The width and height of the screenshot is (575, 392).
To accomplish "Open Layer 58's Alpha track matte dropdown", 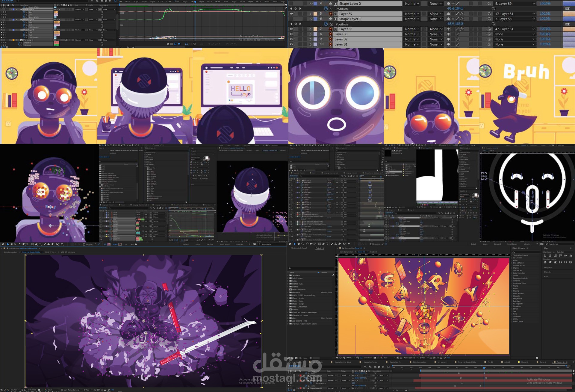I will (x=436, y=29).
